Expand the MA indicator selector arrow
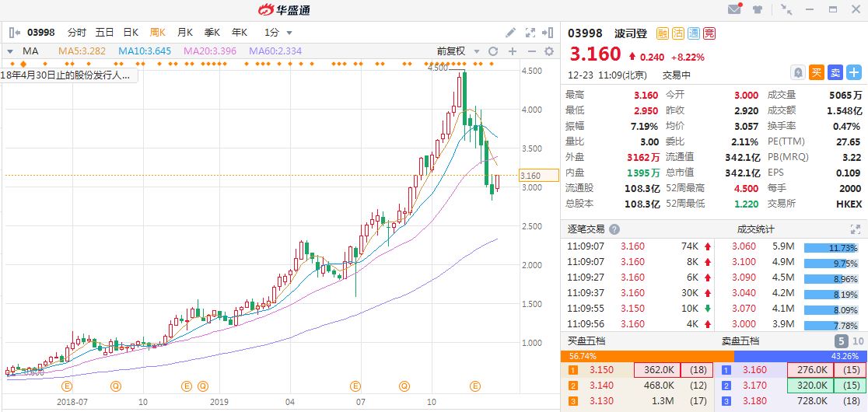This screenshot has width=868, height=412. (x=9, y=51)
